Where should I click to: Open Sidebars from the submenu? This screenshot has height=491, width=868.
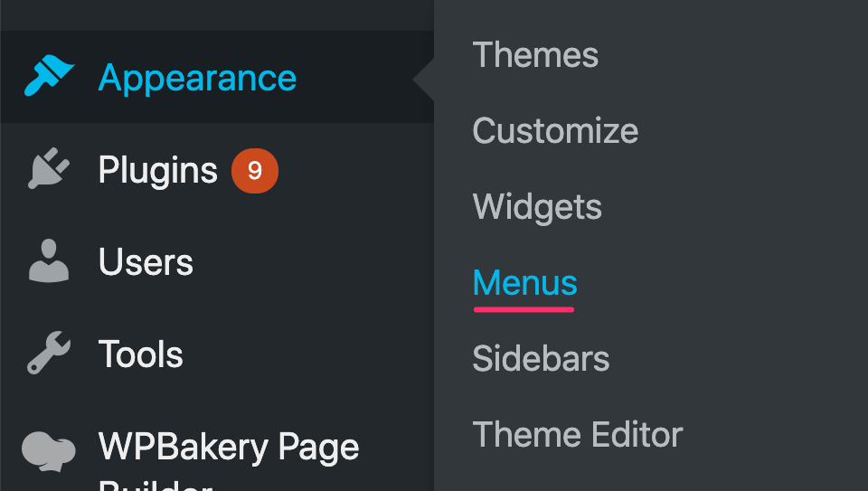point(541,359)
